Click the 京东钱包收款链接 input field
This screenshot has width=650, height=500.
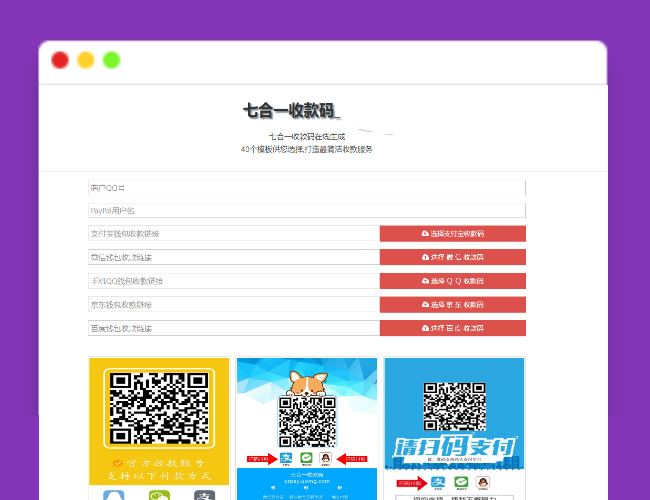pos(234,304)
